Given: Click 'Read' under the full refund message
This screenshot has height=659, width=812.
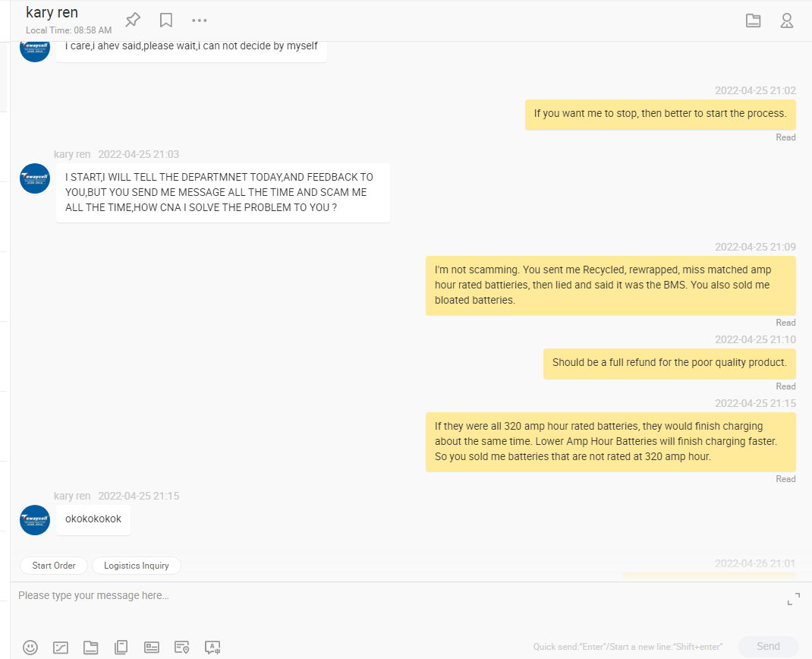Looking at the screenshot, I should click(x=785, y=386).
